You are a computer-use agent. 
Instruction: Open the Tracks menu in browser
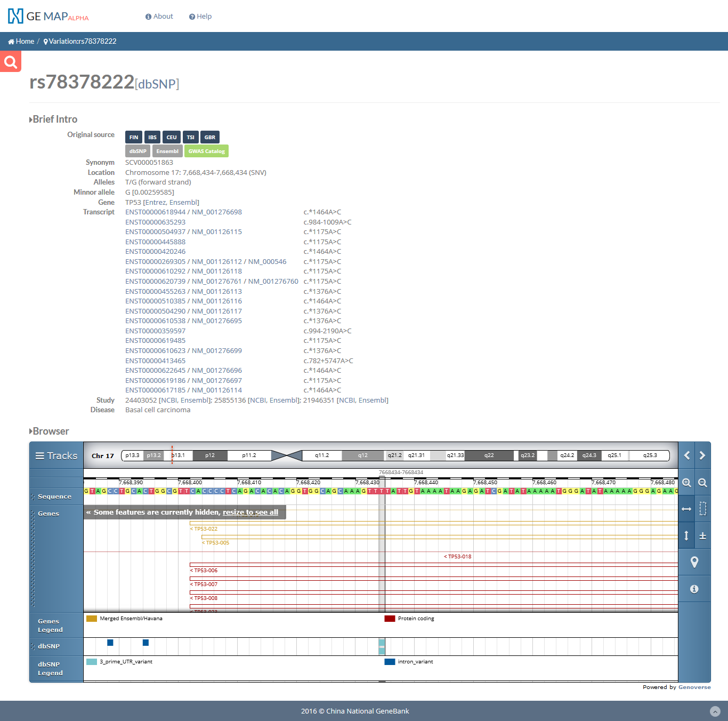56,455
